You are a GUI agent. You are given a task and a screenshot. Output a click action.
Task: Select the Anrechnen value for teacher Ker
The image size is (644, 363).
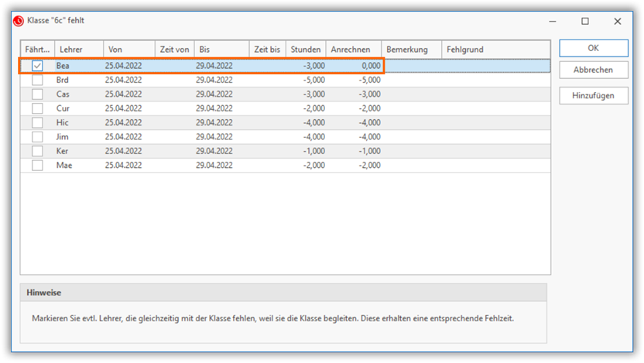(354, 151)
